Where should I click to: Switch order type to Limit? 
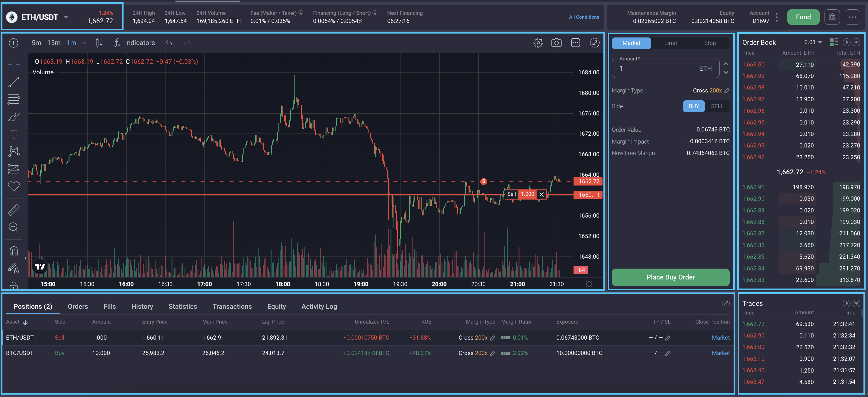[x=670, y=43]
